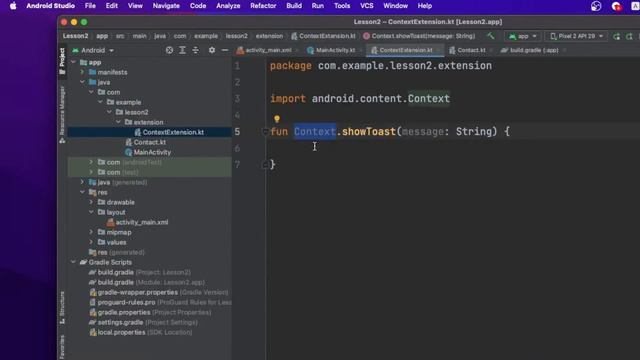Click the String parameter type in code
Viewport: 640px width, 360px height.
[x=474, y=131]
